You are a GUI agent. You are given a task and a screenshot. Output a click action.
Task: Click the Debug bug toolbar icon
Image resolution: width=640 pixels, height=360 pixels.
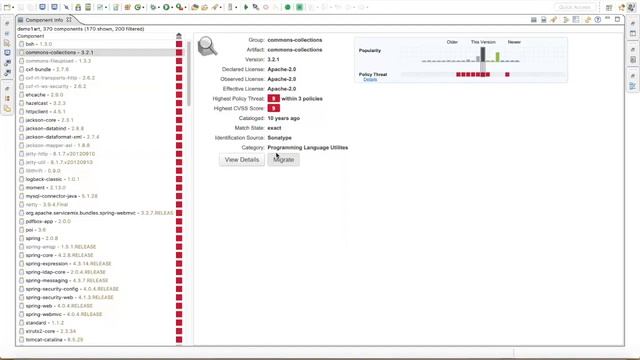coord(153,7)
